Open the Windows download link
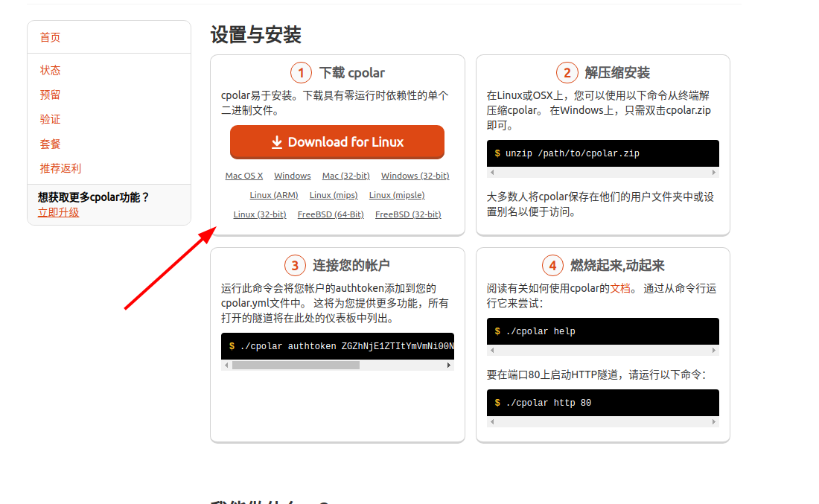819x504 pixels. (292, 176)
